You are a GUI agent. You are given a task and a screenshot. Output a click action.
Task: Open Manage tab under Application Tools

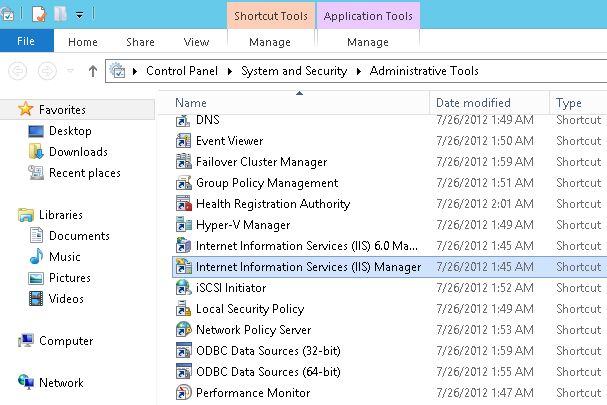click(x=368, y=41)
